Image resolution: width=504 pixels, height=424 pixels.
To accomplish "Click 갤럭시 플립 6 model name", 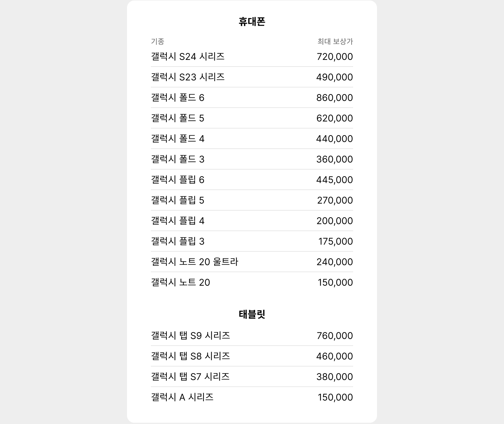I will (178, 180).
